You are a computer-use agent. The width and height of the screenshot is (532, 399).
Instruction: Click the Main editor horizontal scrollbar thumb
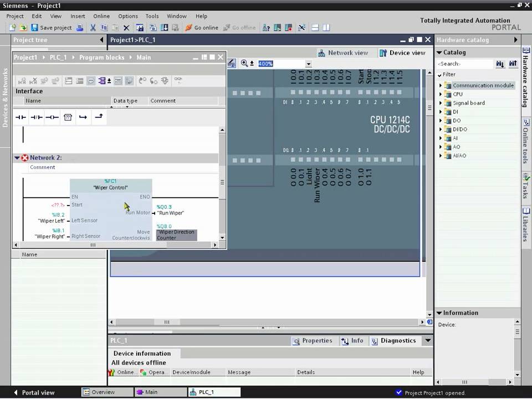pyautogui.click(x=93, y=244)
